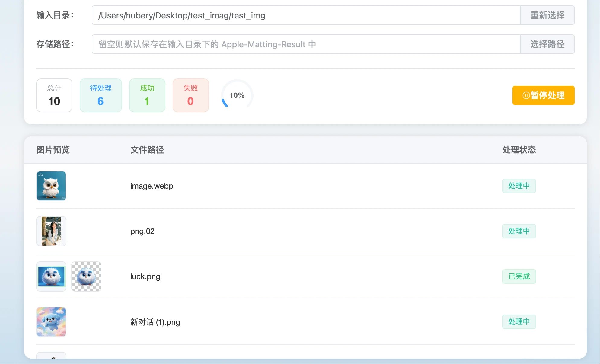Click the 处理中 status of image.webp
This screenshot has width=600, height=364.
pyautogui.click(x=519, y=186)
